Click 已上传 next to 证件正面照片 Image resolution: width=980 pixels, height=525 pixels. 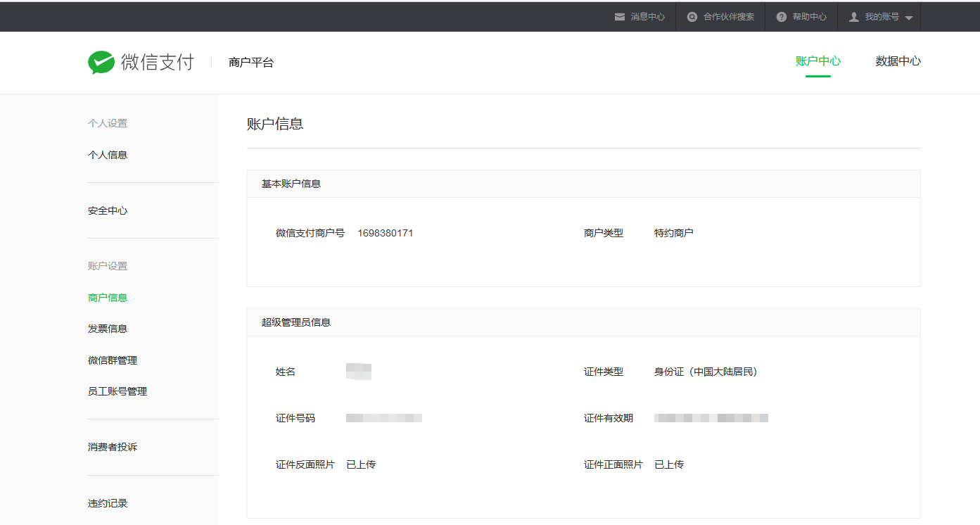[669, 464]
